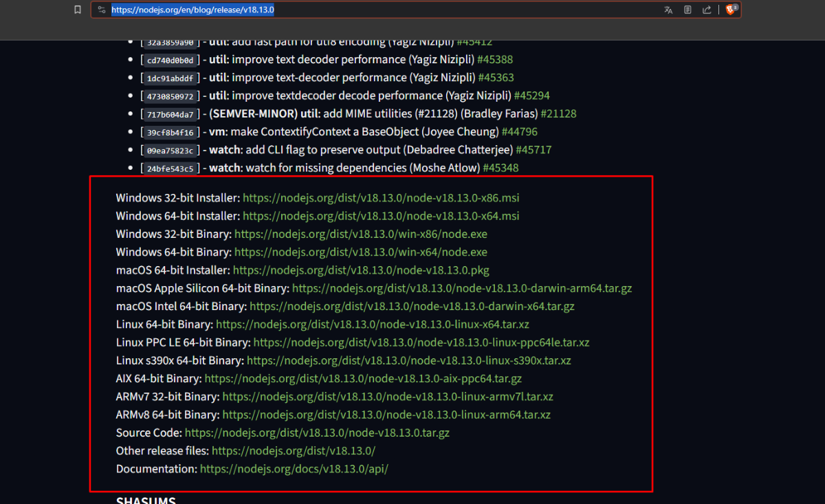
Task: Open pull request #45717 link
Action: [533, 149]
